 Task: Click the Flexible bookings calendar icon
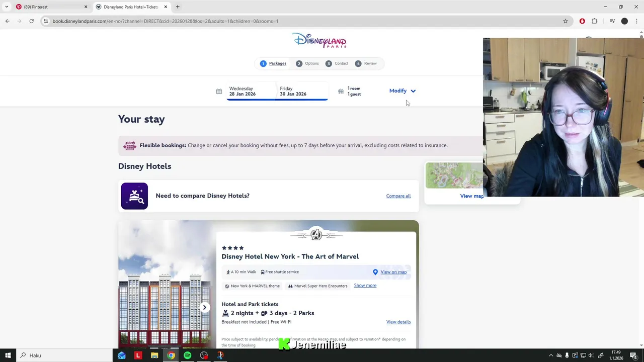[130, 145]
